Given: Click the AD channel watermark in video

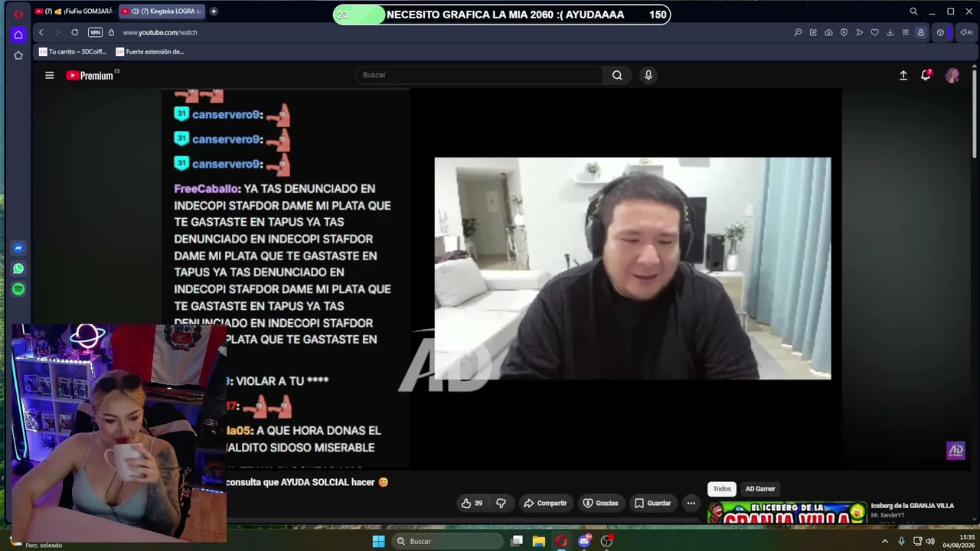Looking at the screenshot, I should point(955,450).
